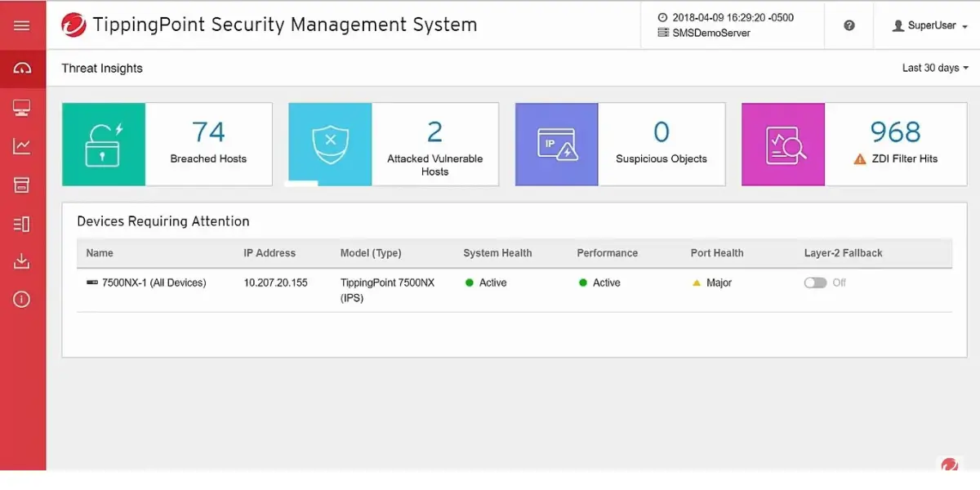Click the TippingPoint 7500NX (IPS) model cell
The width and height of the screenshot is (980, 490).
point(388,290)
